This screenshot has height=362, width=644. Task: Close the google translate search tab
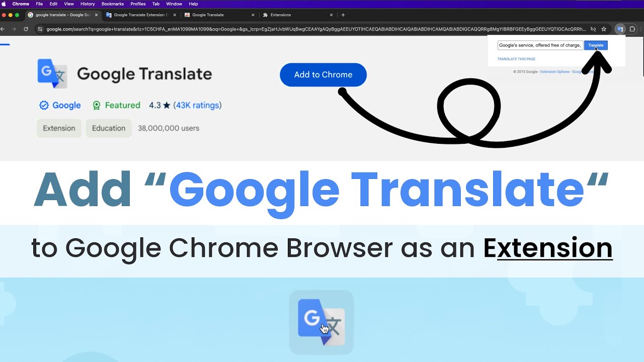96,15
